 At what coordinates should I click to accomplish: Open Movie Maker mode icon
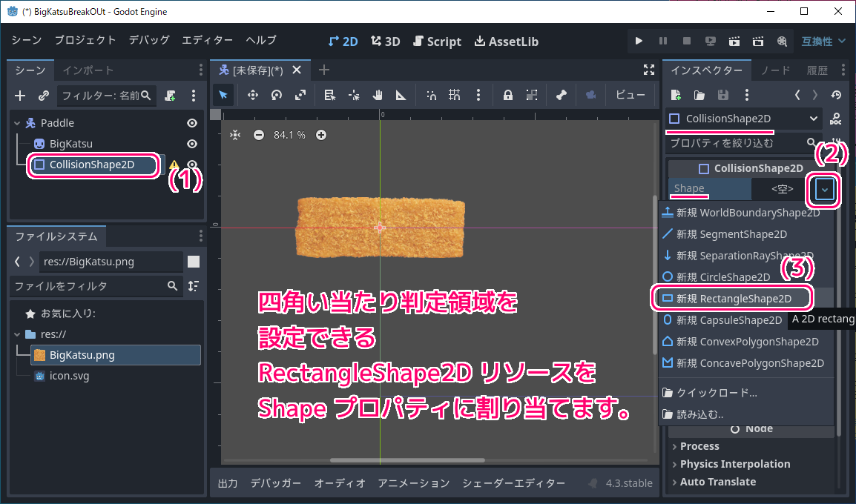pos(783,41)
